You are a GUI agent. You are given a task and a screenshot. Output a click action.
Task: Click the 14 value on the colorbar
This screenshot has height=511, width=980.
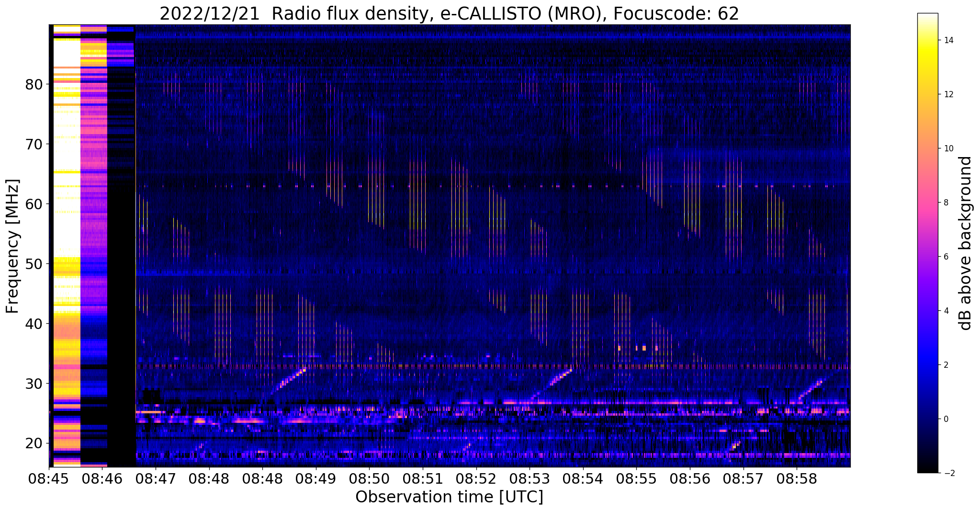(948, 40)
